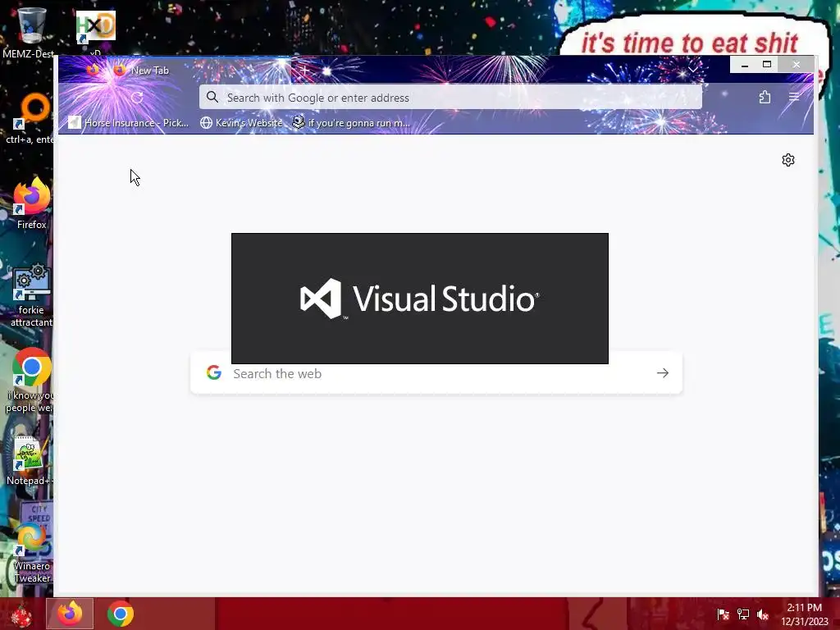Expand the list all tabs chevron
Screen dimensions: 840x630
[x=692, y=70]
